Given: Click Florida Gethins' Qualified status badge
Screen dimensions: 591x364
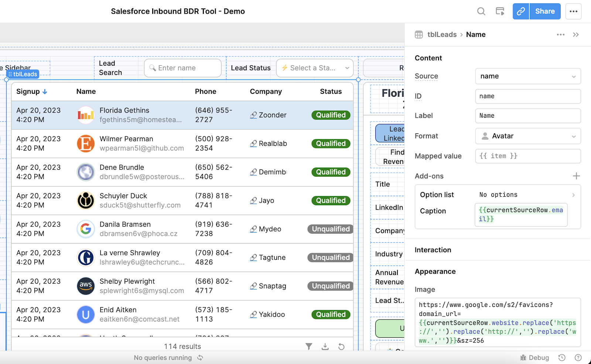Looking at the screenshot, I should coord(331,115).
